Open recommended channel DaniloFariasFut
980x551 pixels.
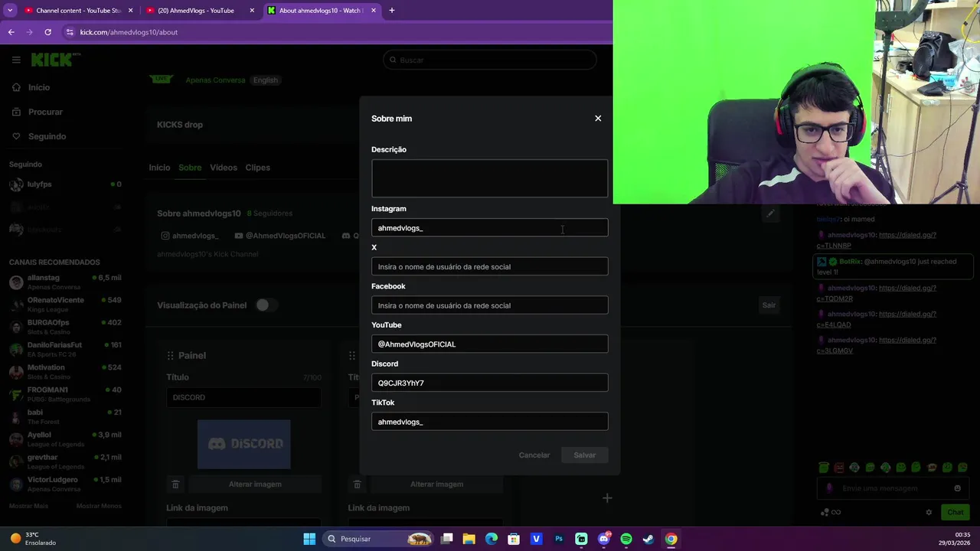click(x=65, y=349)
